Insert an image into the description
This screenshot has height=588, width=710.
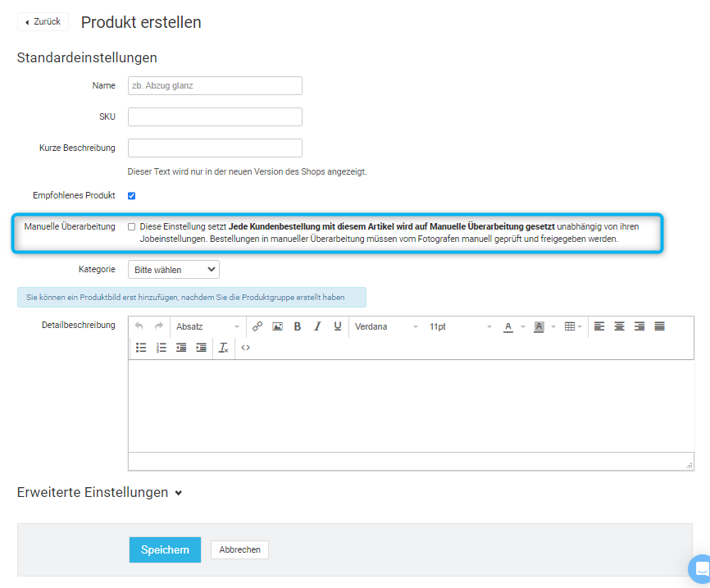pyautogui.click(x=278, y=326)
